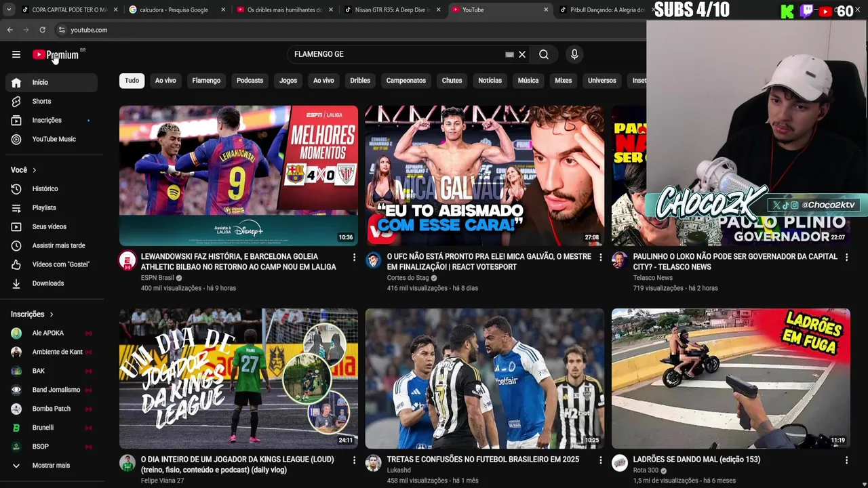Expand the Inscrições section header

tap(32, 314)
